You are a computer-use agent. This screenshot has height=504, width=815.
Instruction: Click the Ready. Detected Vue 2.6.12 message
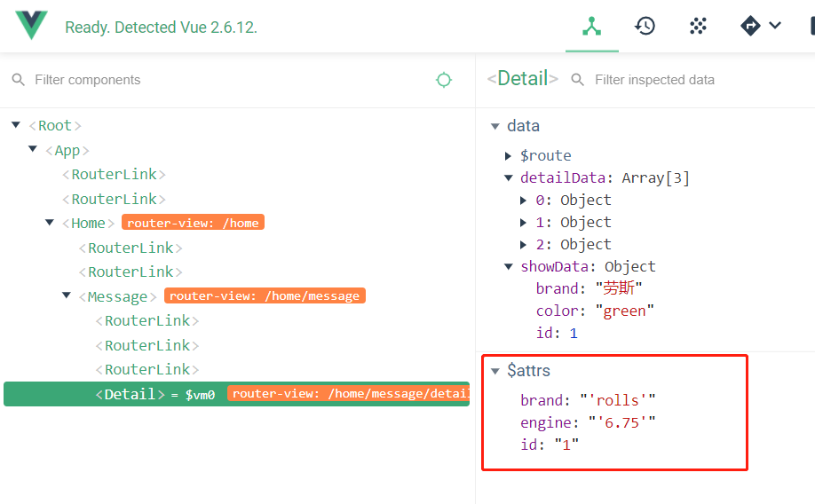pyautogui.click(x=161, y=27)
